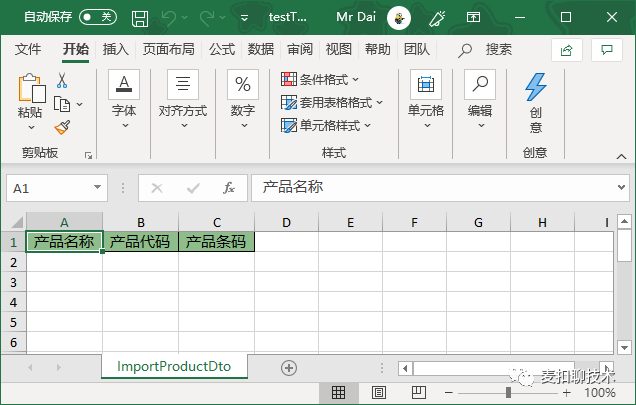Open Customize Quick Access Toolbar dropdown
This screenshot has width=636, height=405.
[x=244, y=18]
